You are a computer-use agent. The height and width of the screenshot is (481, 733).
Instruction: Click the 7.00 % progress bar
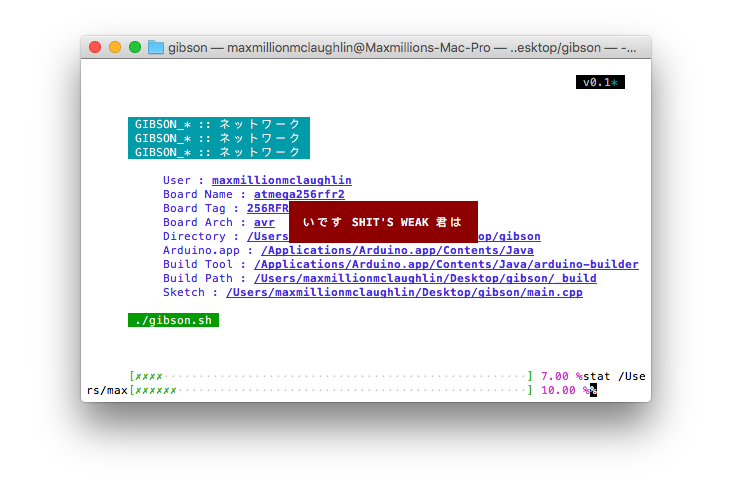coord(331,376)
